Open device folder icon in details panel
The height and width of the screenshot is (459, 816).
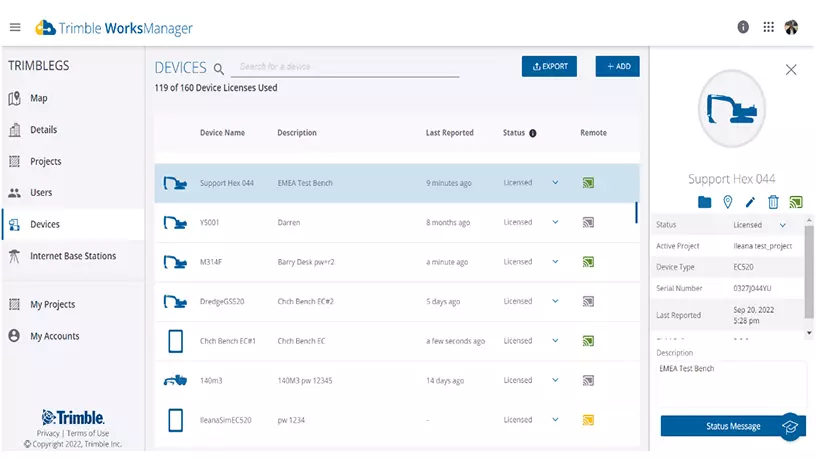pos(704,202)
